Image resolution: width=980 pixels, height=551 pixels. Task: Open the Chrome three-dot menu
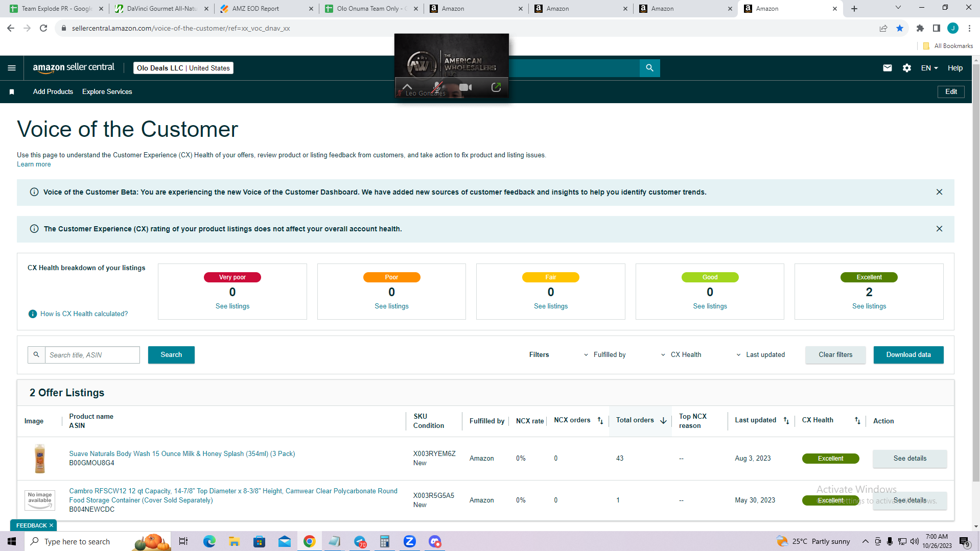[x=969, y=28]
